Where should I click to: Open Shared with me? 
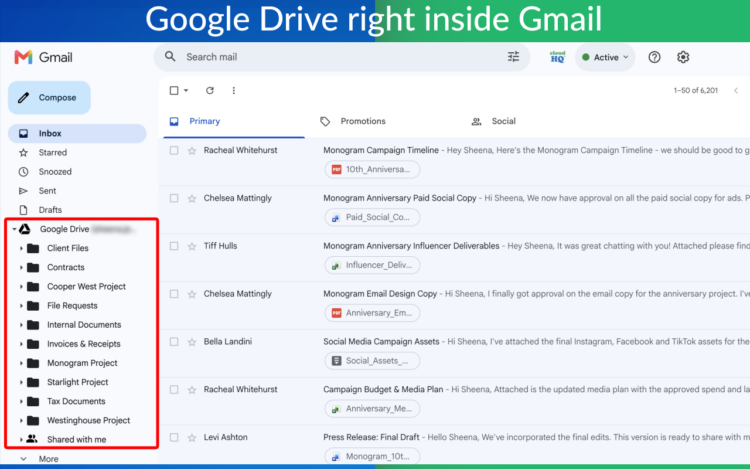tap(77, 439)
